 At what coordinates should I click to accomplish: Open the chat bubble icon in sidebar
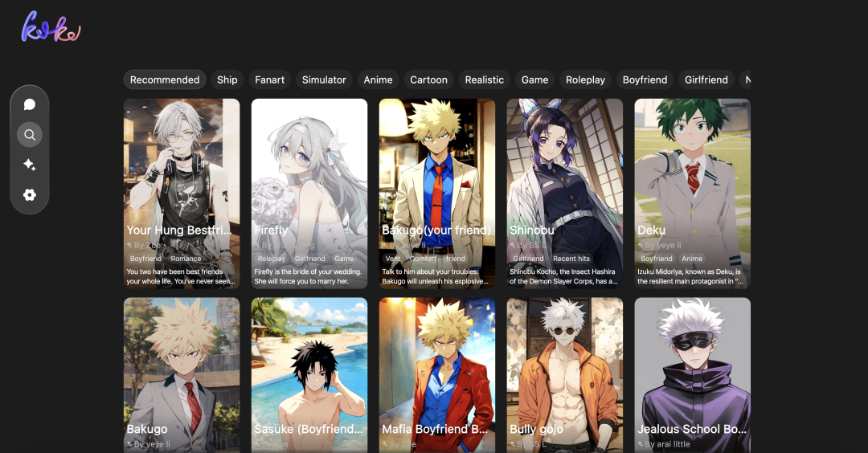point(30,104)
